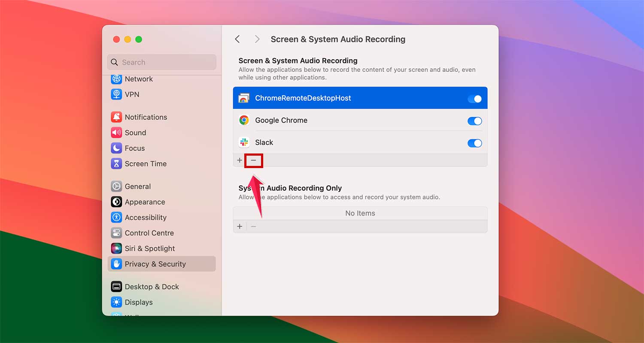This screenshot has width=644, height=343.
Task: Open Focus settings
Action: (134, 148)
